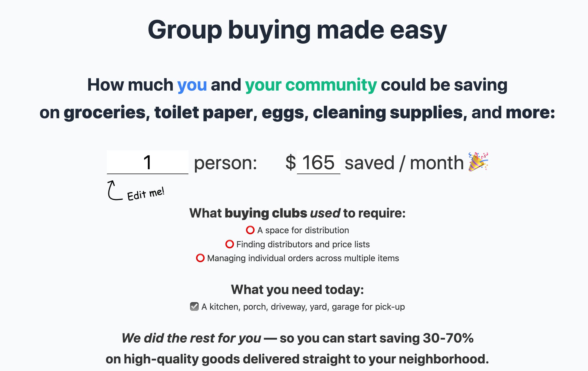Click the "What you need today:" heading
This screenshot has height=371, width=588.
[x=297, y=290]
